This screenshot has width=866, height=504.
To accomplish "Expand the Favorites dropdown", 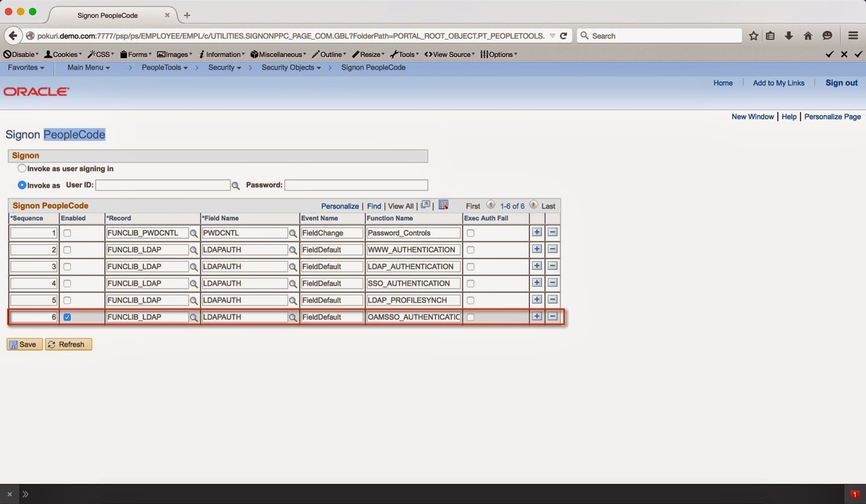I will 24,67.
